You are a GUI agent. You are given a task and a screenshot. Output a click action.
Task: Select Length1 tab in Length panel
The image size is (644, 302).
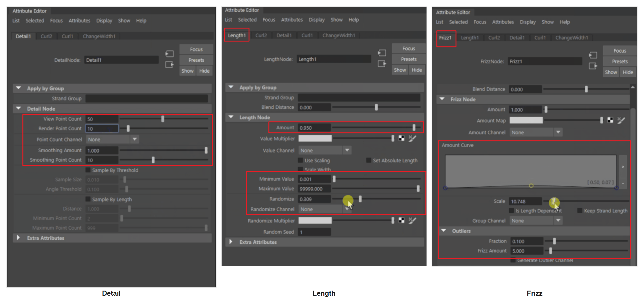(237, 35)
